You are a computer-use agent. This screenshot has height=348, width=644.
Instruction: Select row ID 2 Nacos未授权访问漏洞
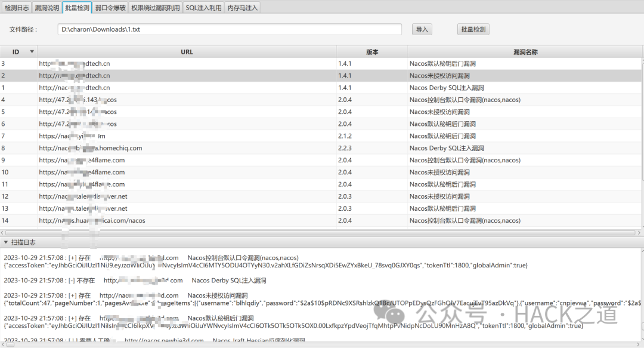pos(320,76)
